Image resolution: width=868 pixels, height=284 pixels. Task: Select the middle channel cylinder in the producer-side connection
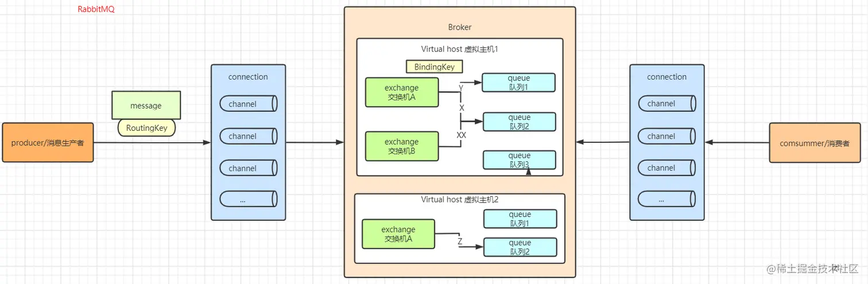(x=249, y=136)
